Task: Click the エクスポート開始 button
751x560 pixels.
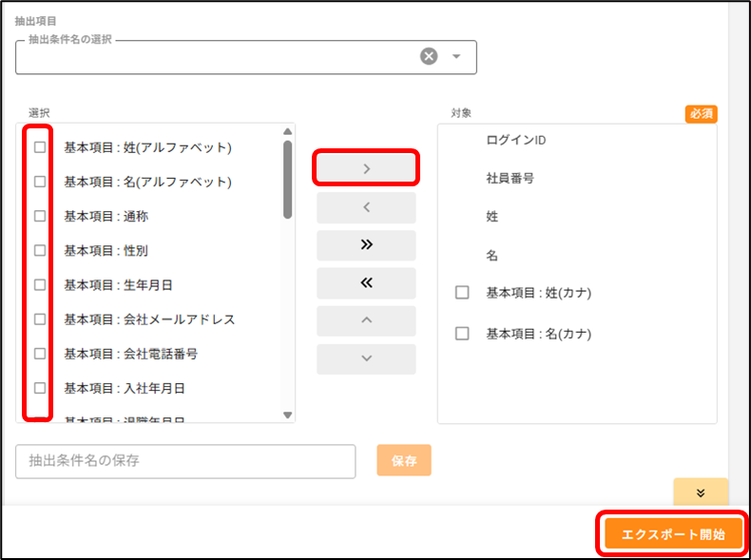Action: click(673, 535)
